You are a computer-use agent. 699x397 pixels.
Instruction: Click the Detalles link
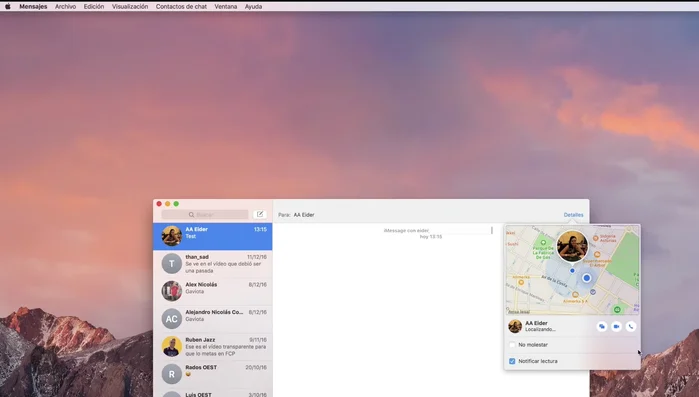coord(573,215)
